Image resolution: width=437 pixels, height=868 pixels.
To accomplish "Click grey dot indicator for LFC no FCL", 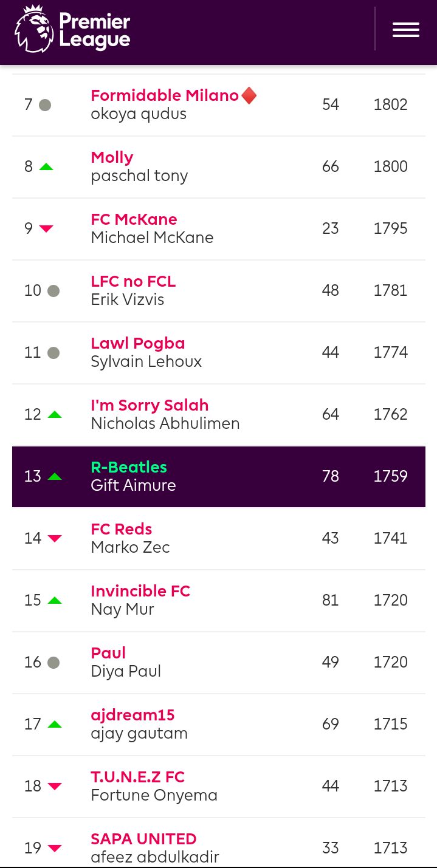I will tap(53, 291).
